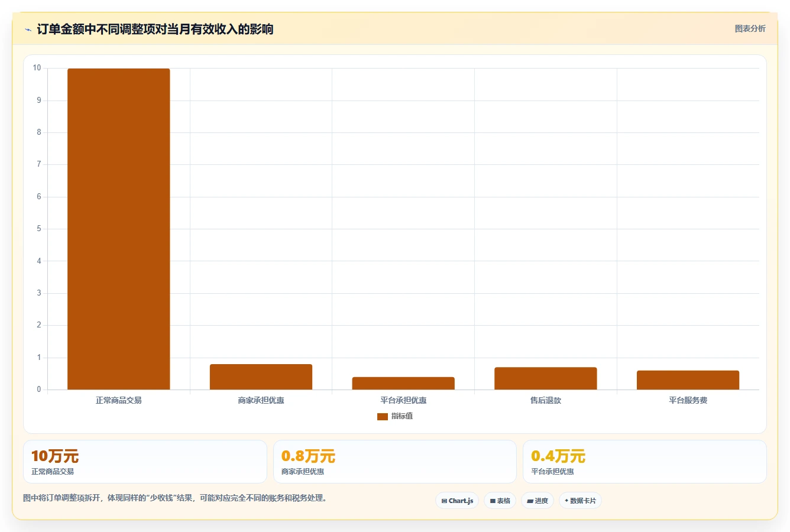Click the 正常商品交易 bar in the chart

(118, 229)
